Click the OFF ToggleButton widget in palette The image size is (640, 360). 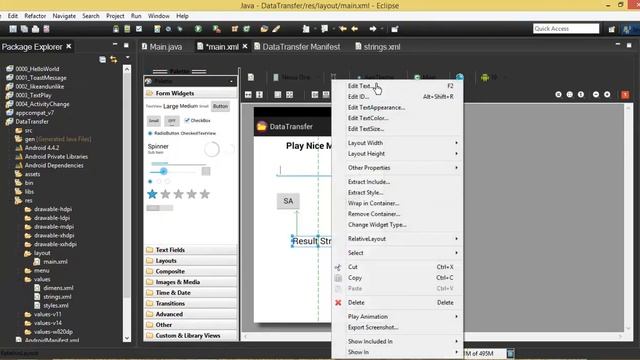click(x=172, y=121)
